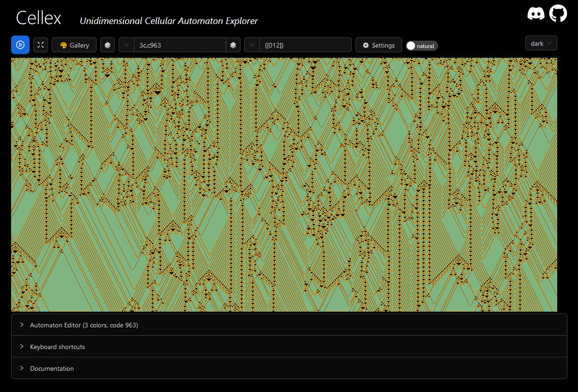Image resolution: width=578 pixels, height=392 pixels.
Task: Click the cellular automaton canvas
Action: (284, 185)
